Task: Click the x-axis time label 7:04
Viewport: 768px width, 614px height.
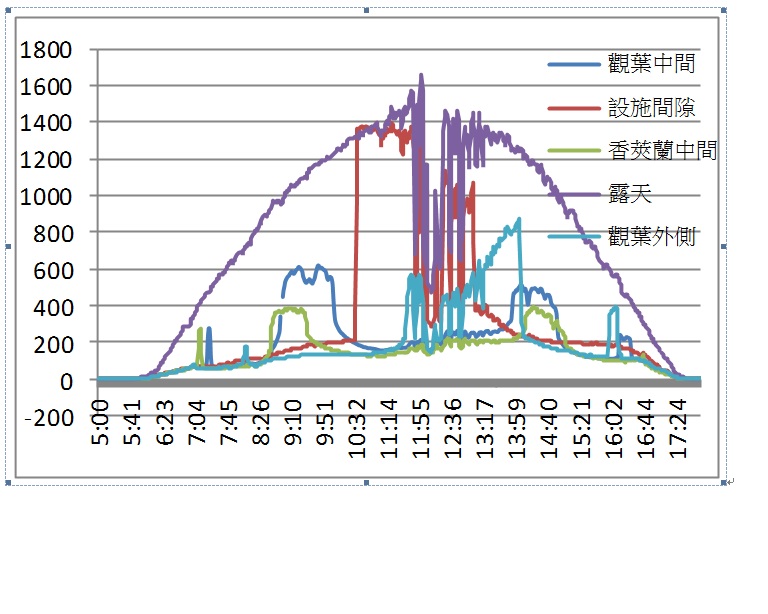Action: 196,422
